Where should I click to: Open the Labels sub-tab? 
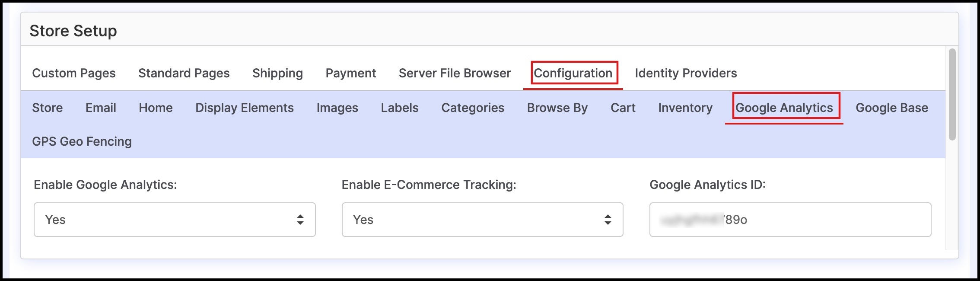(x=400, y=108)
